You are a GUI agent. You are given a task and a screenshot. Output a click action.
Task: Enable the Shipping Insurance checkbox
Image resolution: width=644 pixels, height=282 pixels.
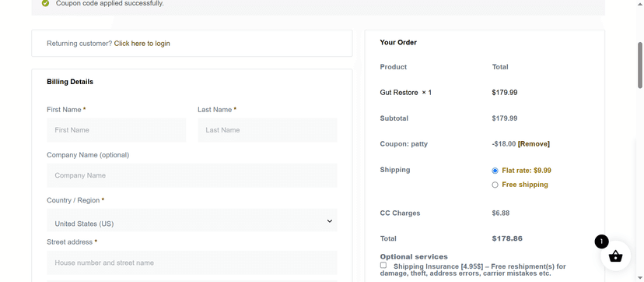(x=383, y=265)
